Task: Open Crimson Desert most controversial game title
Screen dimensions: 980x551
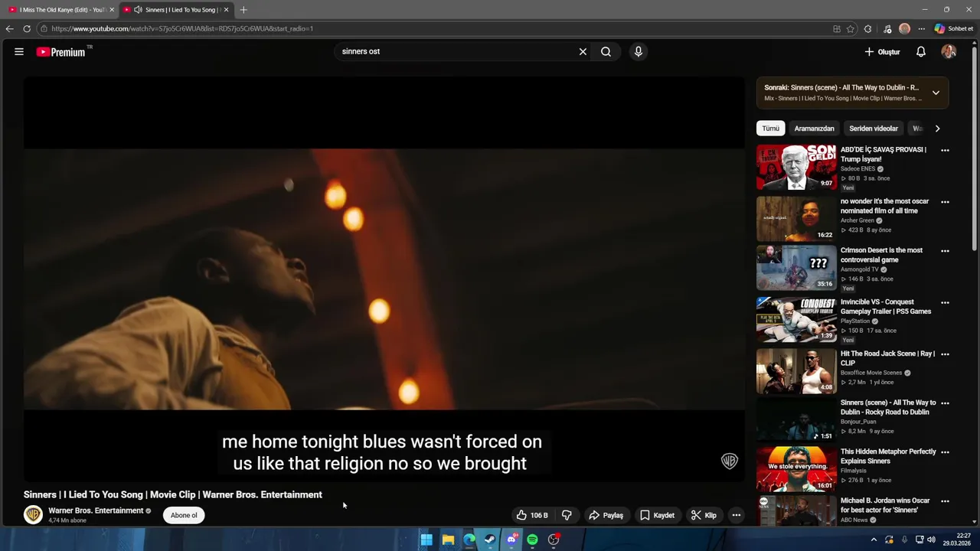Action: 881,255
